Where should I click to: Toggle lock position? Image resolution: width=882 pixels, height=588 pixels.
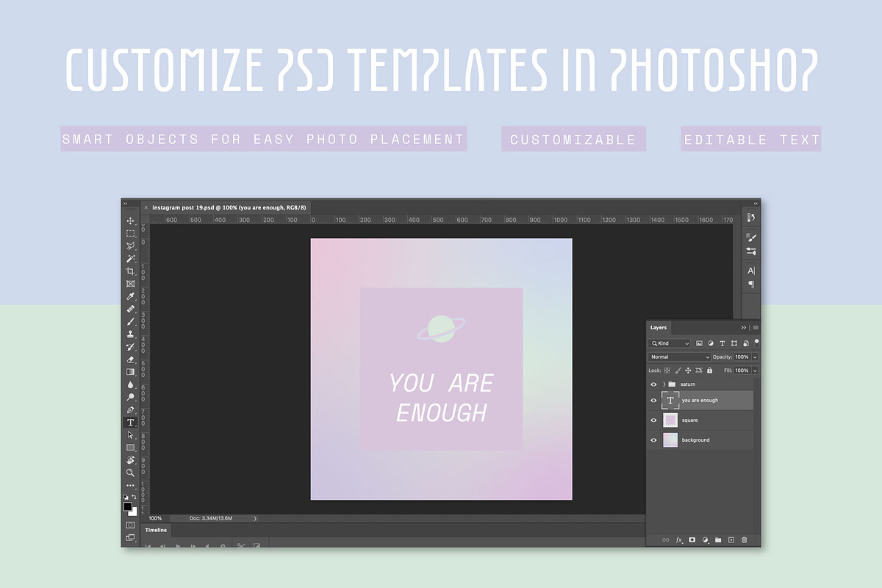pyautogui.click(x=689, y=370)
